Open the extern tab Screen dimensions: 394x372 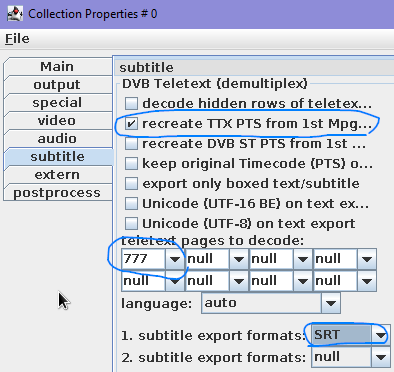coord(57,175)
